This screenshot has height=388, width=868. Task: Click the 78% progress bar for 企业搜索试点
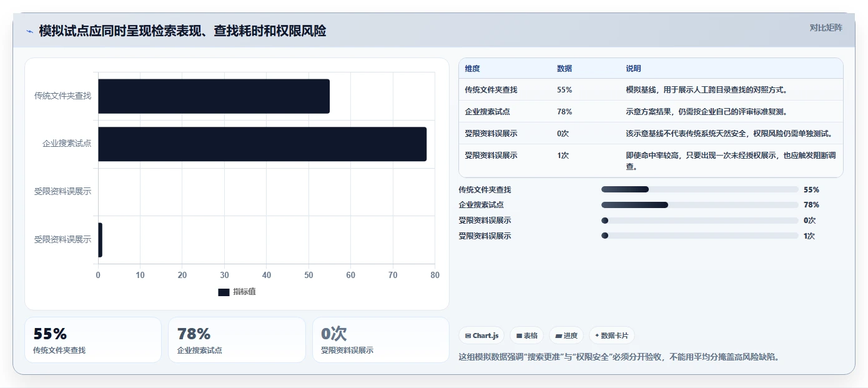(x=699, y=205)
